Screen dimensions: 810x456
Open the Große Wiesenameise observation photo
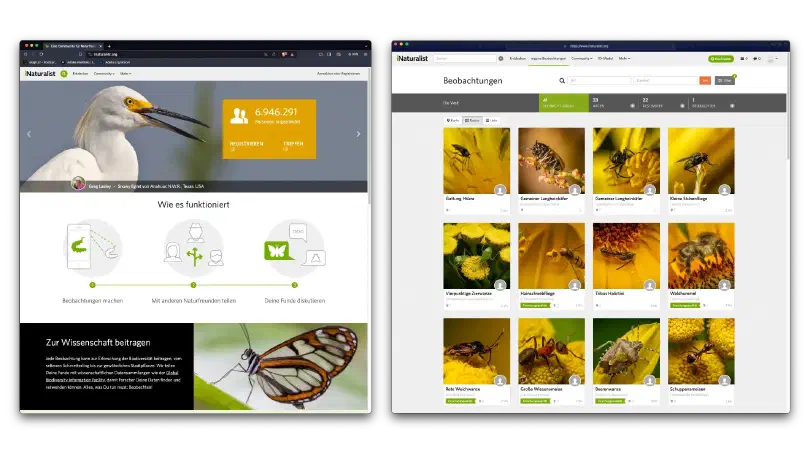(x=551, y=351)
